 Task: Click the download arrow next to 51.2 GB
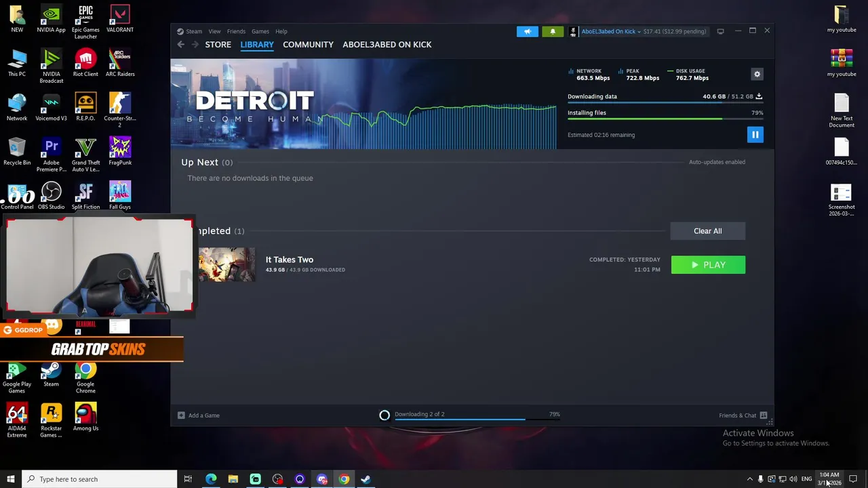point(759,96)
